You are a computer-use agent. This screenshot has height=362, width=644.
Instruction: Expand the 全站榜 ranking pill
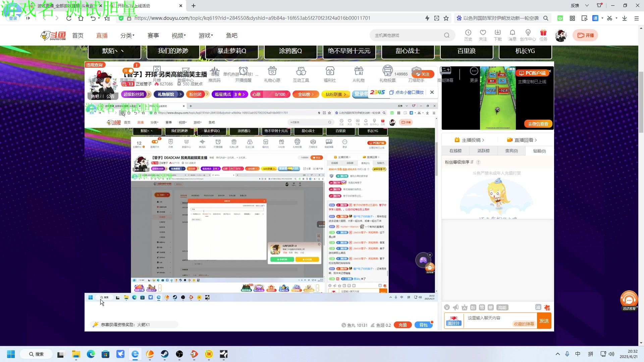pos(306,95)
